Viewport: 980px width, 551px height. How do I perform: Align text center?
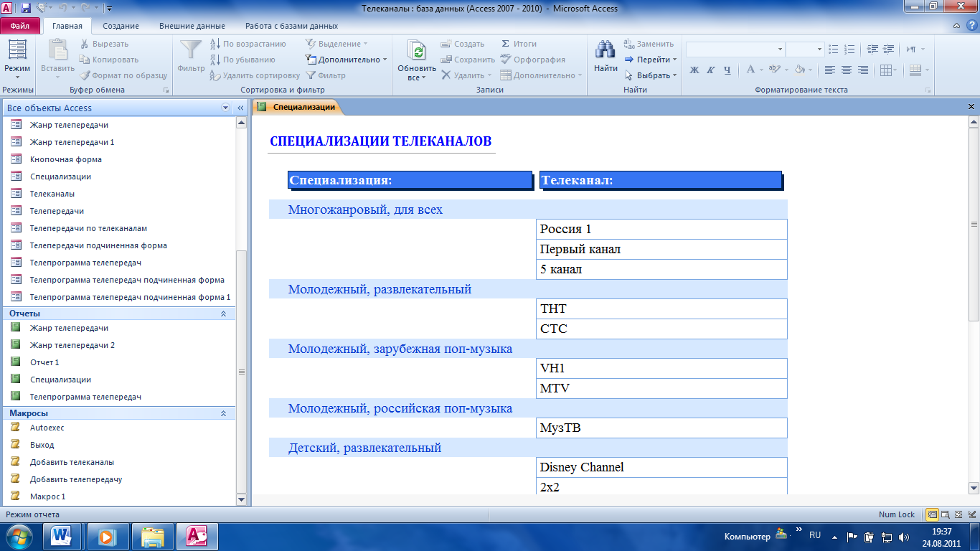point(847,70)
